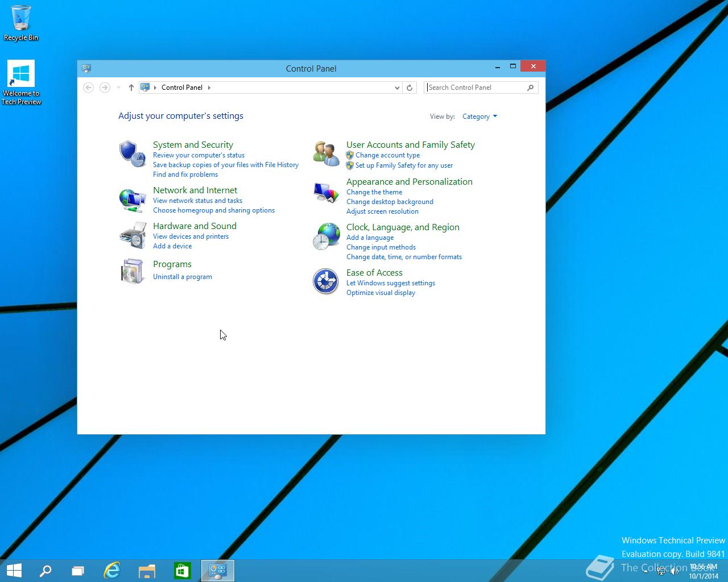728x582 pixels.
Task: Click Save backup copies with File History
Action: pos(226,165)
